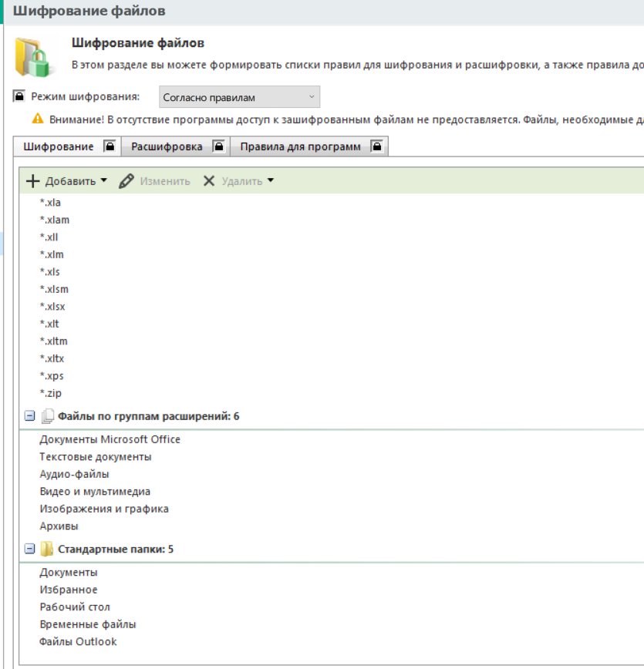This screenshot has height=669, width=644.
Task: Collapse the Стандартные папки group
Action: (29, 549)
